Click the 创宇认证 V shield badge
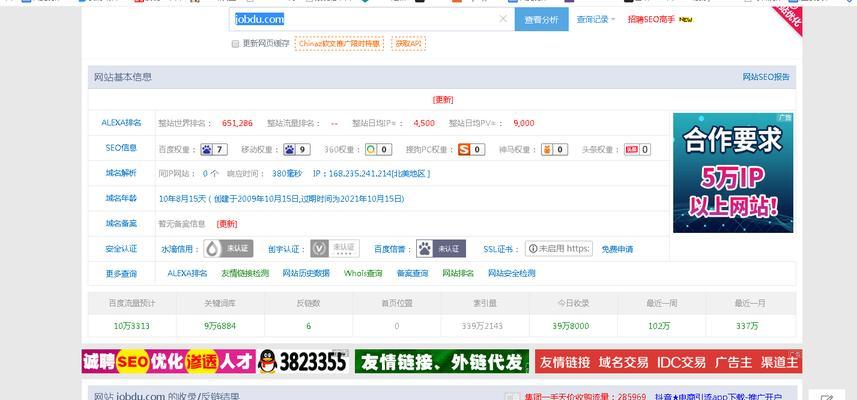 tap(335, 249)
